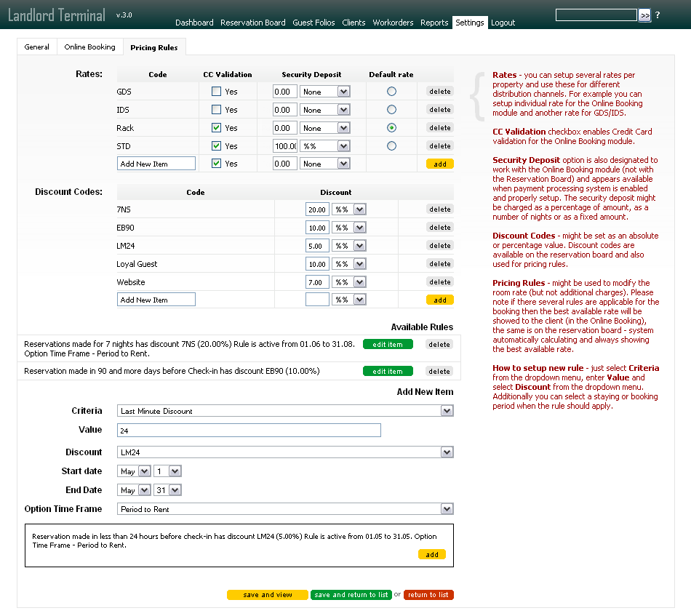691x616 pixels.
Task: Enable CC Validation for GDS rate
Action: (216, 92)
